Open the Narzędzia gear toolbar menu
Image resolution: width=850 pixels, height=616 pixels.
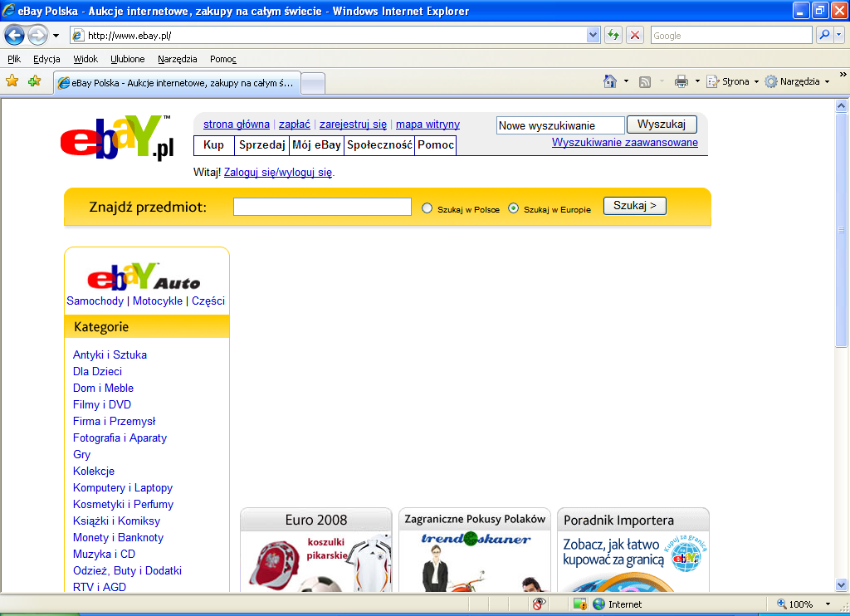(x=797, y=81)
